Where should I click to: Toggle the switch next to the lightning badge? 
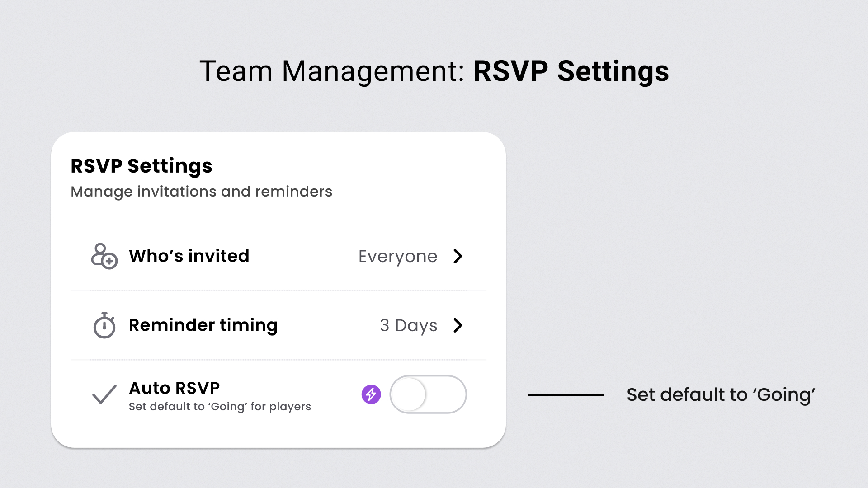[428, 394]
